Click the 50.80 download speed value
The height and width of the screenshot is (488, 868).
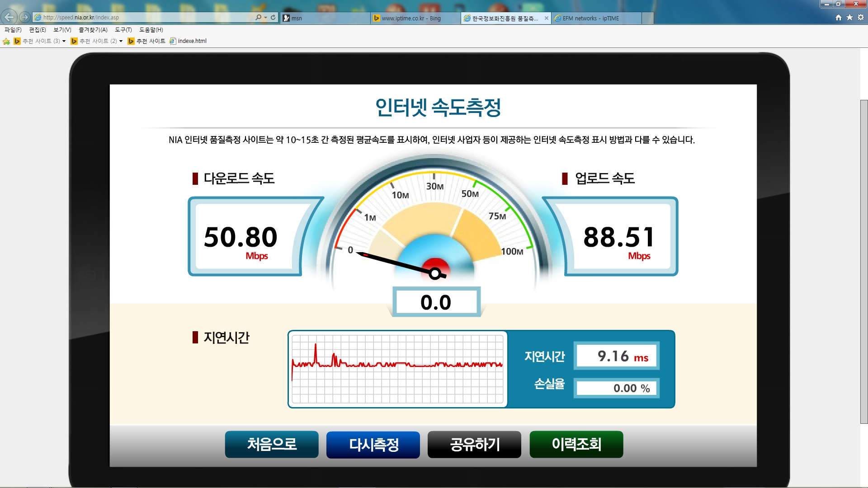(241, 237)
